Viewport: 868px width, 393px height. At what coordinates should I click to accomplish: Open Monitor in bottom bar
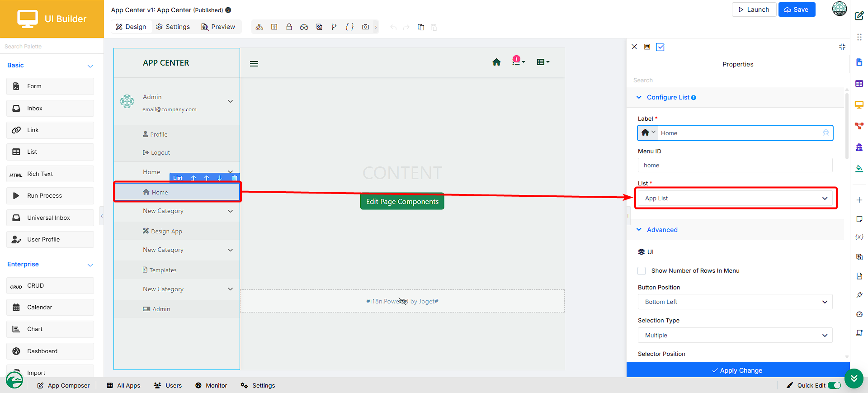(211, 385)
